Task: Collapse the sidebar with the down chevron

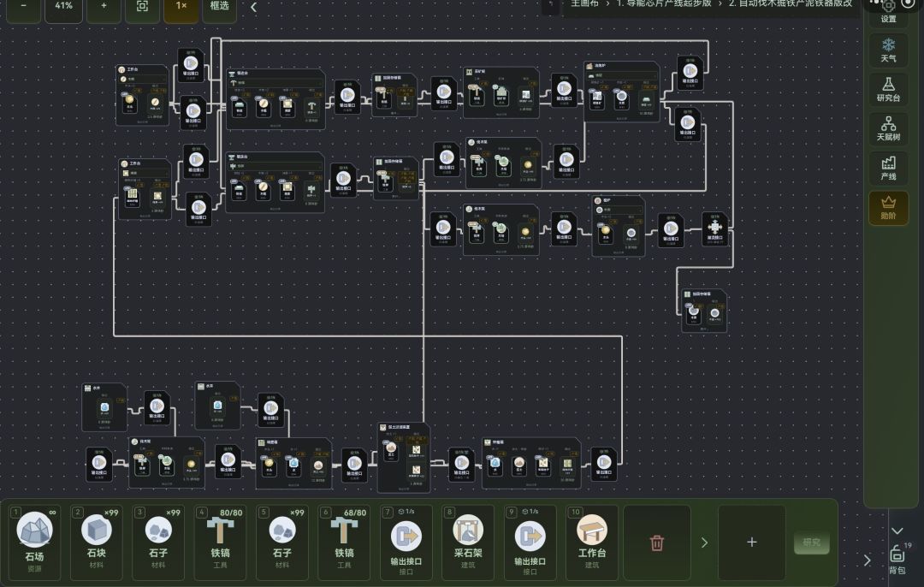Action: 897,531
